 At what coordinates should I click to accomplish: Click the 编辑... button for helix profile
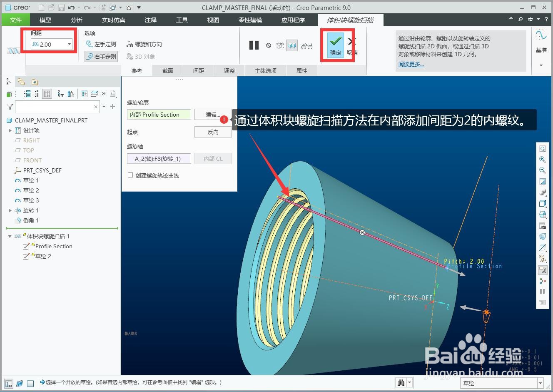pos(213,115)
